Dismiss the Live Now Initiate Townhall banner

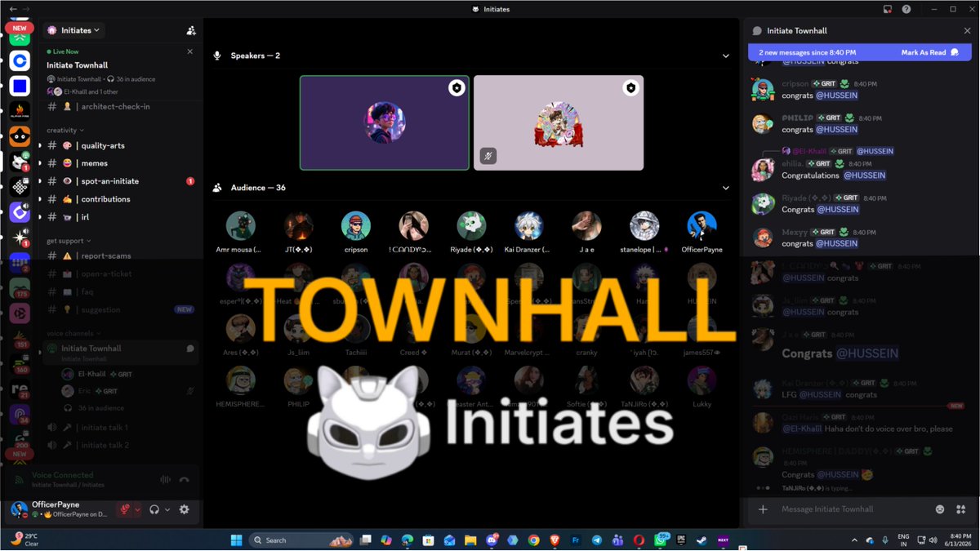pos(190,51)
